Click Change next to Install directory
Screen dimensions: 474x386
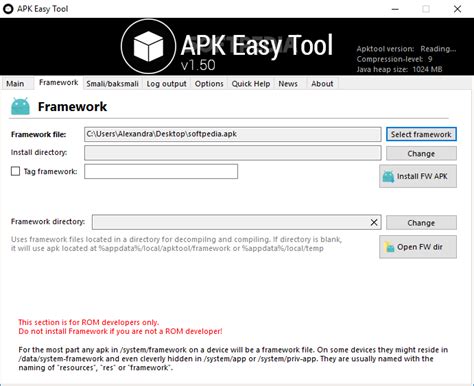coord(421,154)
